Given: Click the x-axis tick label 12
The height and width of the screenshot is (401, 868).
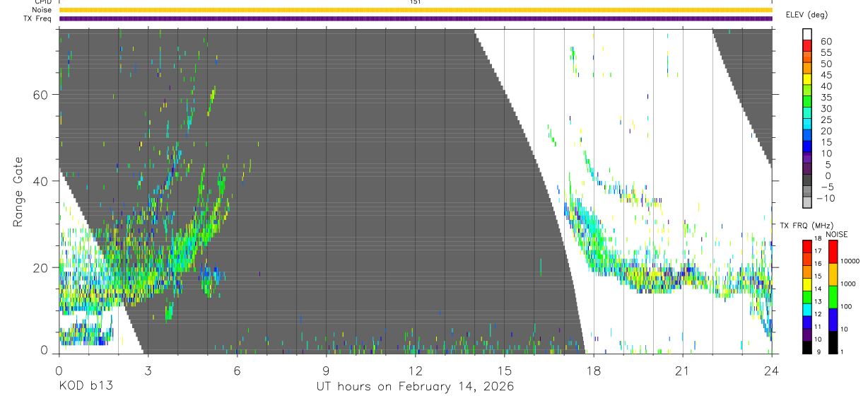Looking at the screenshot, I should point(415,370).
